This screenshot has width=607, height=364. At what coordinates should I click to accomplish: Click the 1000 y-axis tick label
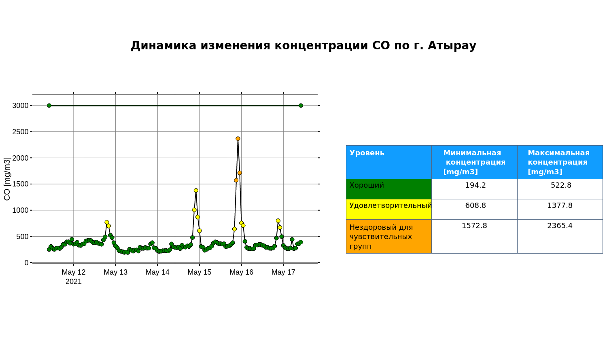pos(20,210)
